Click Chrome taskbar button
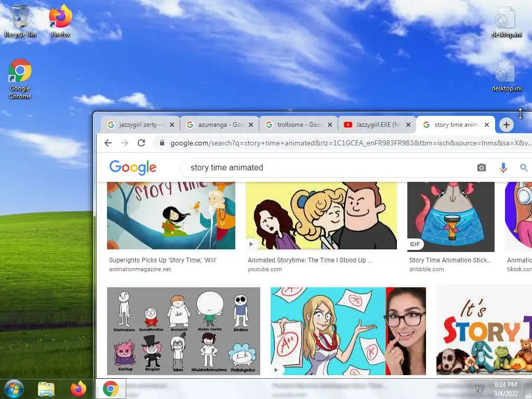 pos(111,389)
